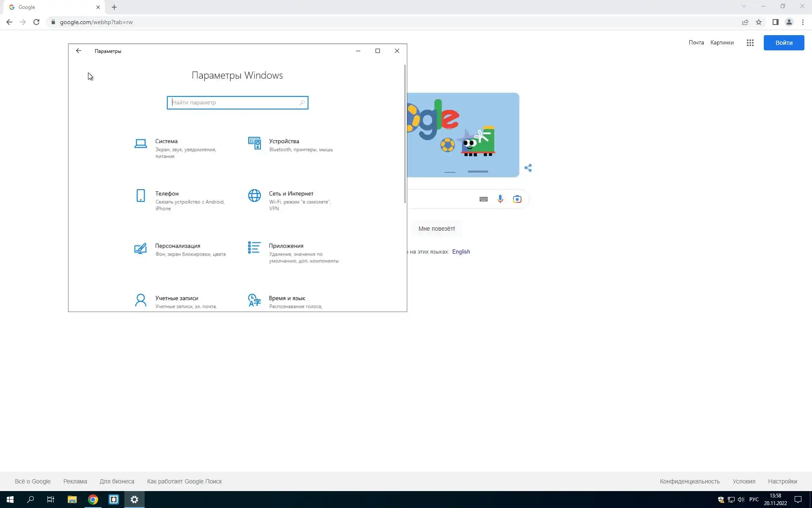Open Сеть и Интернет settings
The image size is (812, 508).
291,194
